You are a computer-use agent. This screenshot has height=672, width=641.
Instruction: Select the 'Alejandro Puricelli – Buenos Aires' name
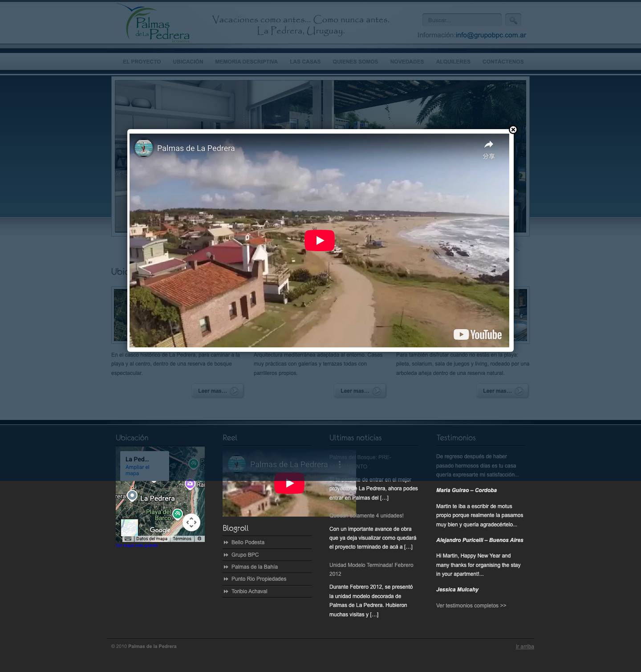(x=480, y=540)
